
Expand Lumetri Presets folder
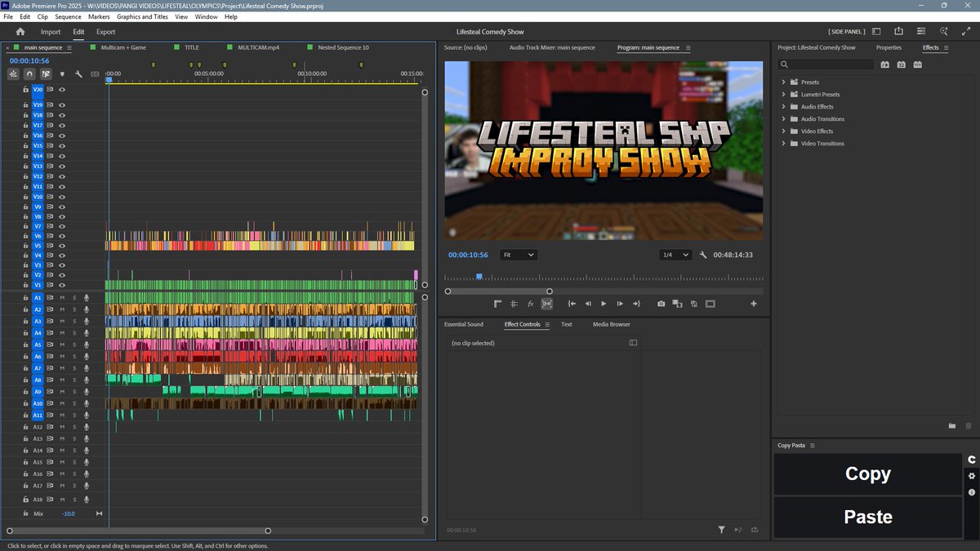pos(783,95)
